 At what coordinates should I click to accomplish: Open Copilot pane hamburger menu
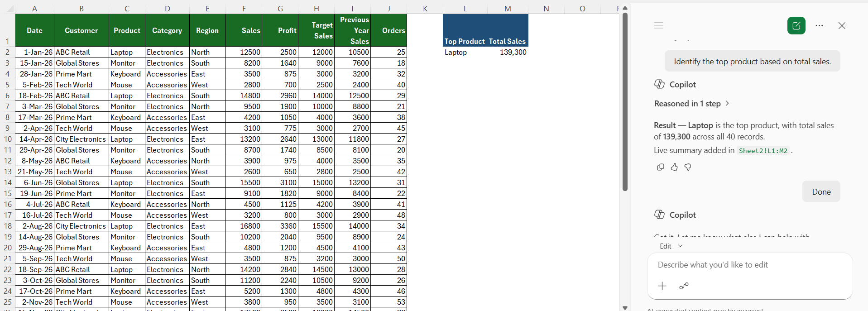point(659,26)
